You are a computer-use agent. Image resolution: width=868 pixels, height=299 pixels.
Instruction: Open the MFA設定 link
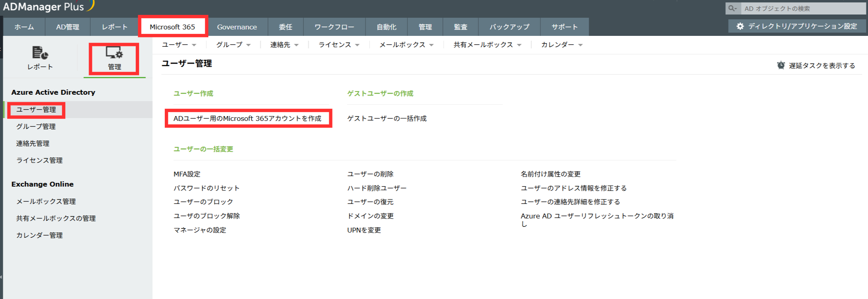tap(187, 174)
